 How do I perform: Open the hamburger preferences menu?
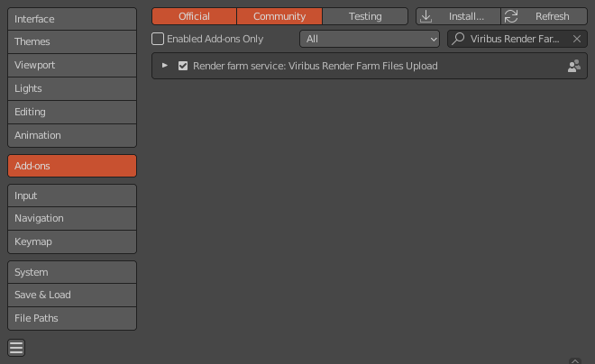click(x=16, y=348)
